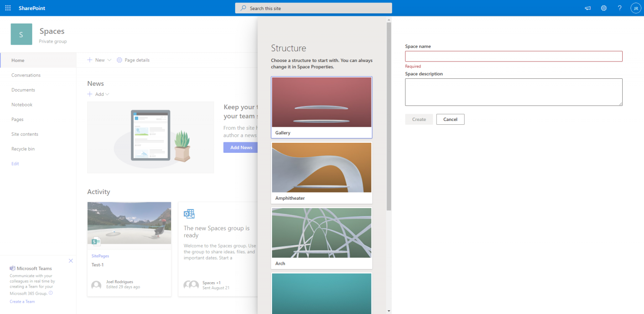Click the Space name input field
The height and width of the screenshot is (314, 644).
pos(514,56)
